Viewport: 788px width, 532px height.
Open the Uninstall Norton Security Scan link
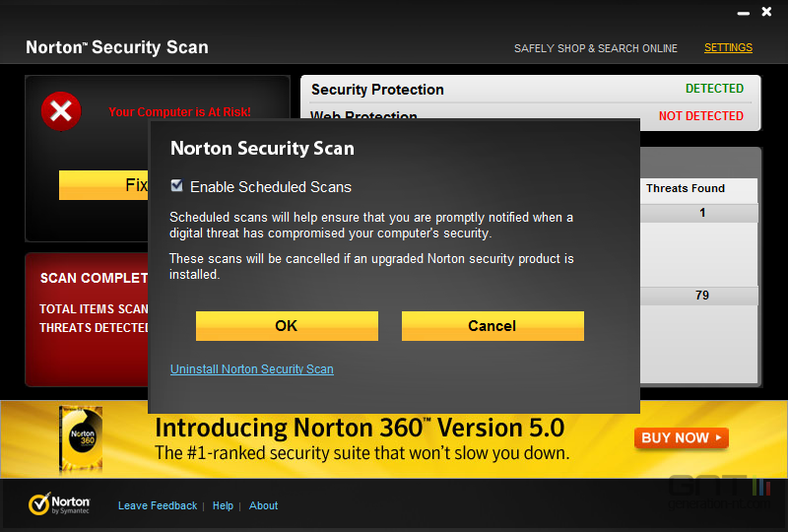[x=252, y=369]
